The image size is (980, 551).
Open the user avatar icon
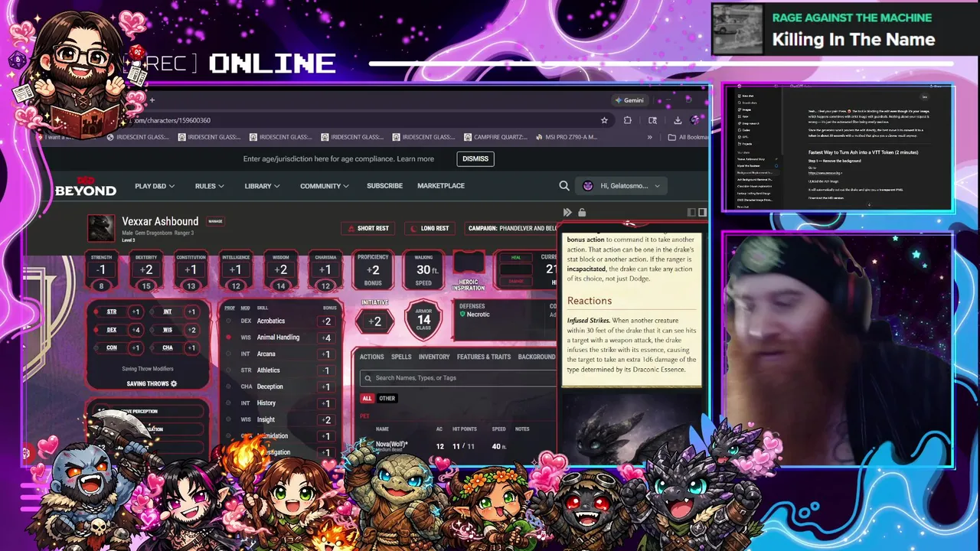pos(588,185)
